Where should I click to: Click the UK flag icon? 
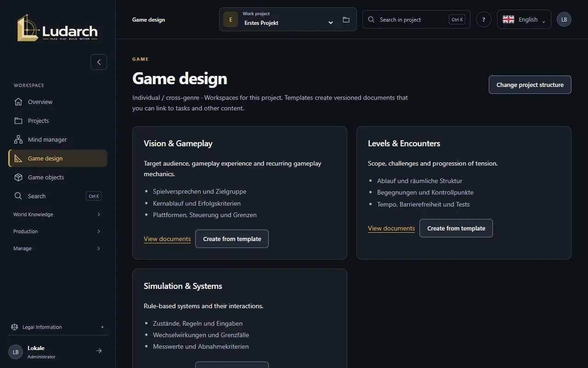pos(509,19)
